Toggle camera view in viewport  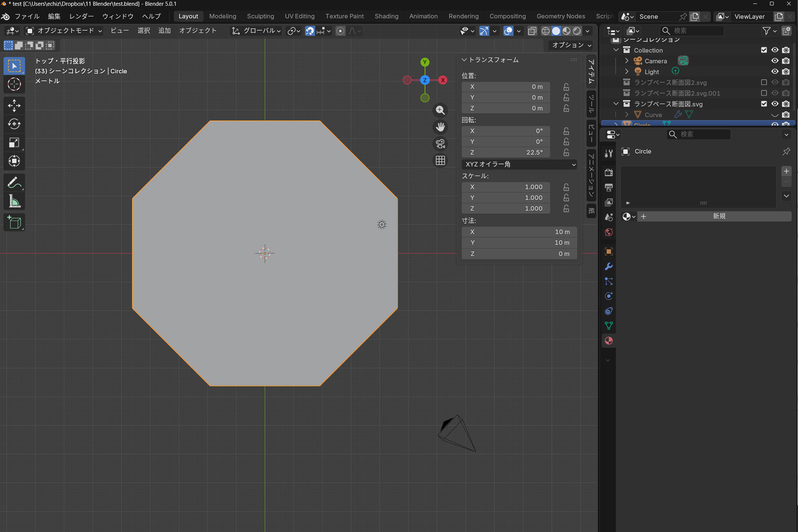point(440,144)
